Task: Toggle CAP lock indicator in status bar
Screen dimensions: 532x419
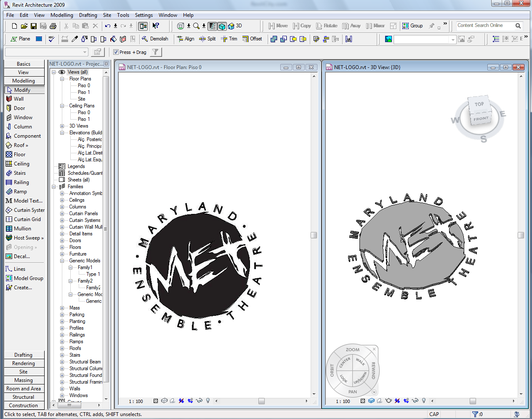Action: (x=434, y=414)
